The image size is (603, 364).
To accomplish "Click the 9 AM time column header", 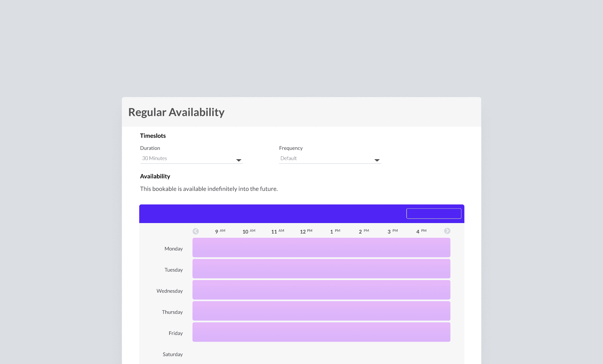I will coord(220,232).
